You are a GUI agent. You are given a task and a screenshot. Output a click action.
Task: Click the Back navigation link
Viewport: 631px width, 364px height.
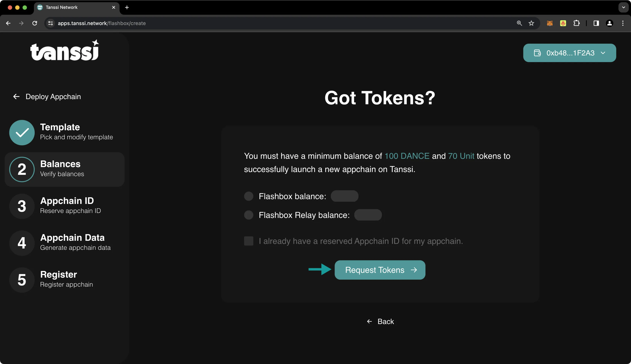point(380,322)
